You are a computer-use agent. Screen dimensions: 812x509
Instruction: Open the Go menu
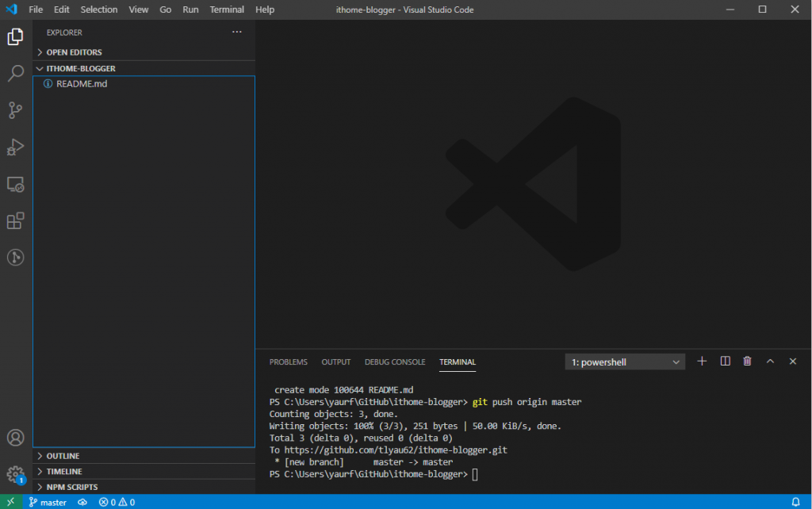165,10
